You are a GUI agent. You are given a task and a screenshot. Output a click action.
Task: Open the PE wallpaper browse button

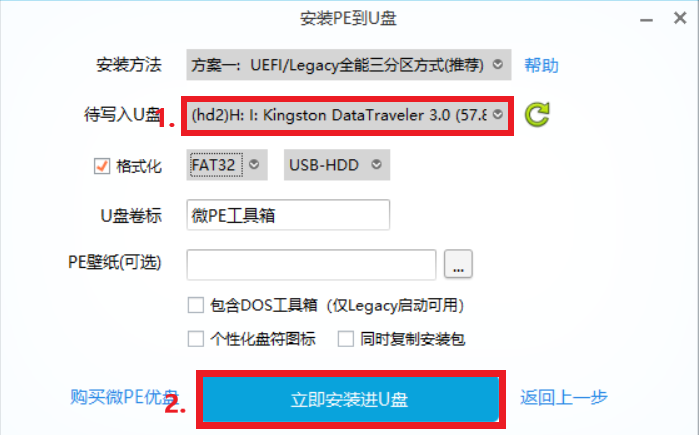pos(458,264)
